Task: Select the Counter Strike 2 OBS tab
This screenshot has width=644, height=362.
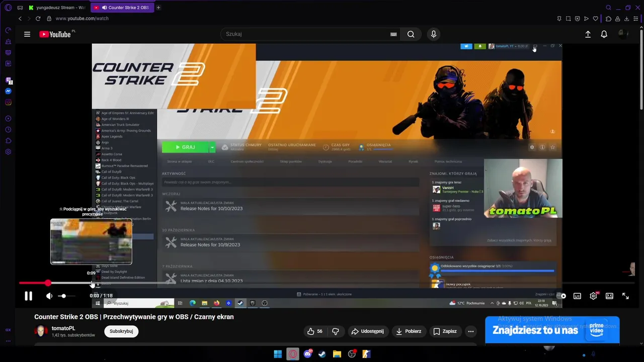Action: [122, 8]
